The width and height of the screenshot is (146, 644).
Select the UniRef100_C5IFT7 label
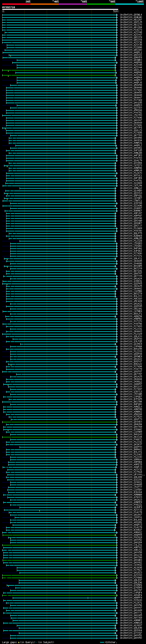[x=131, y=487]
